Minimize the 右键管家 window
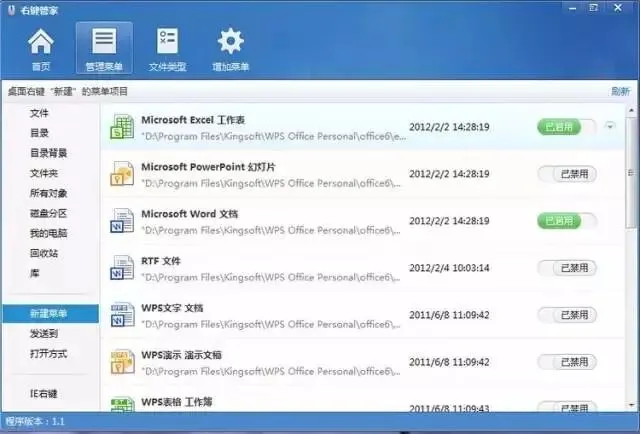640x434 pixels. click(572, 8)
